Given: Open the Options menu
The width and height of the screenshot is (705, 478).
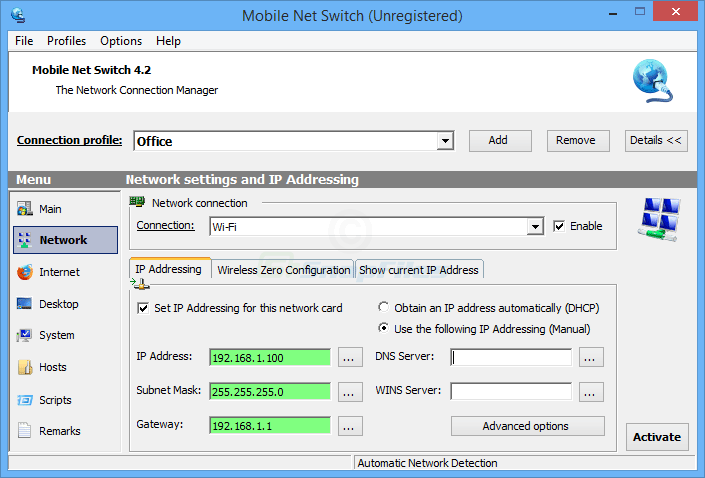Looking at the screenshot, I should click(x=121, y=41).
